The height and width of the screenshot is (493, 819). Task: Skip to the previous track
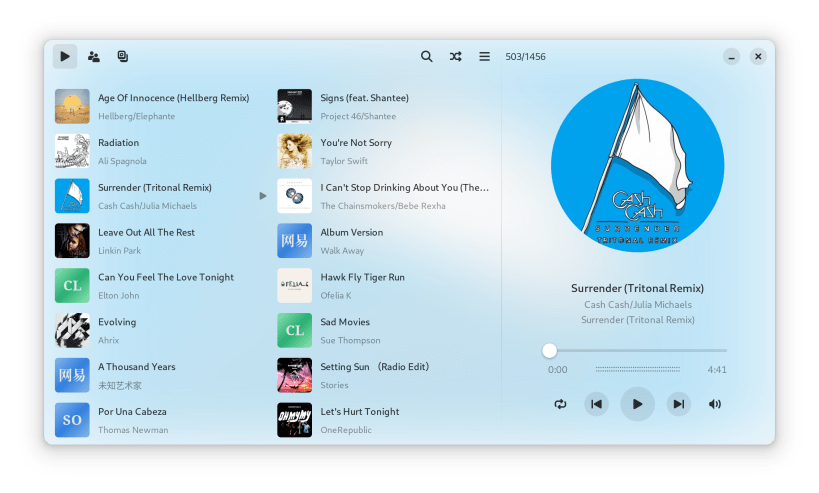click(596, 404)
